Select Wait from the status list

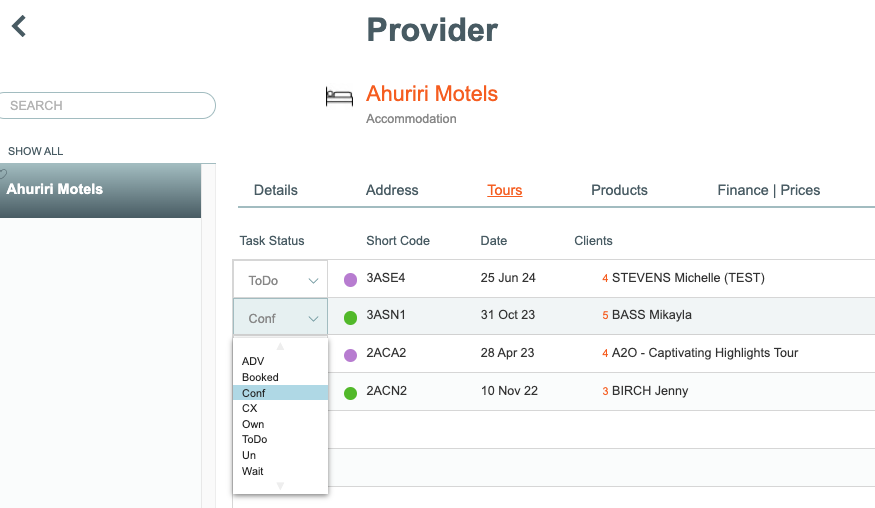[x=252, y=471]
